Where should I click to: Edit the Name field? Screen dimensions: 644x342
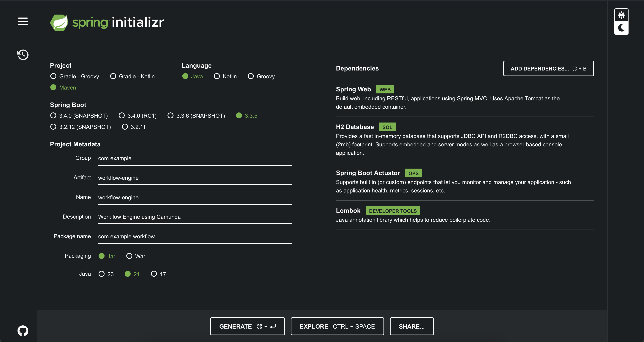point(195,198)
